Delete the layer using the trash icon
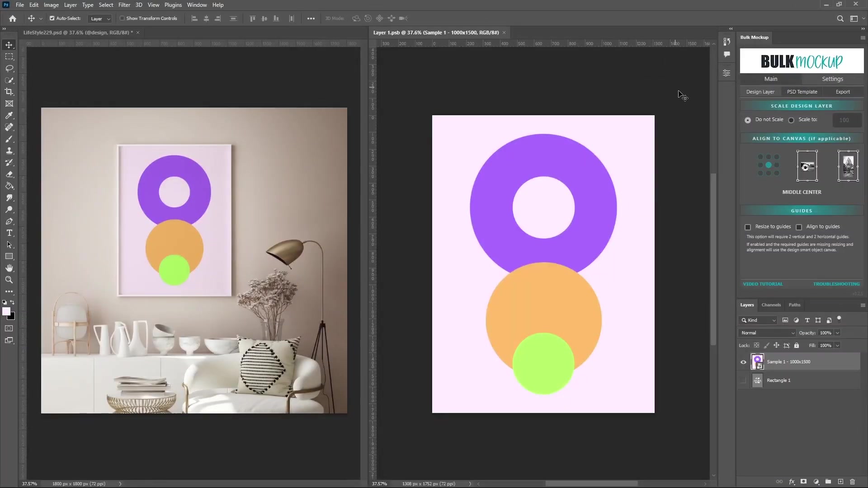This screenshot has height=488, width=868. tap(853, 482)
